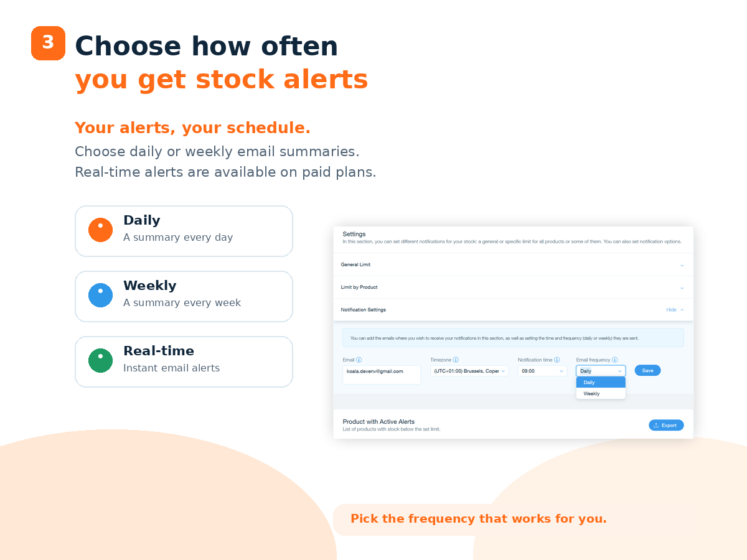Click the Email info icon

click(359, 360)
